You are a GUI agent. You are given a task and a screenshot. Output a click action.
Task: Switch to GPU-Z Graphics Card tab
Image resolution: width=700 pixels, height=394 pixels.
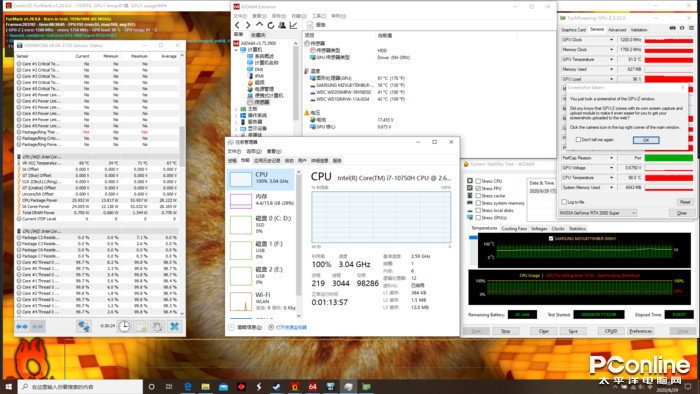(573, 30)
